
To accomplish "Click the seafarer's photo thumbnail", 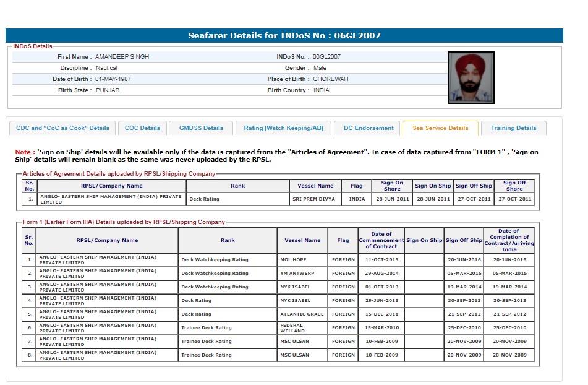I will tap(471, 77).
